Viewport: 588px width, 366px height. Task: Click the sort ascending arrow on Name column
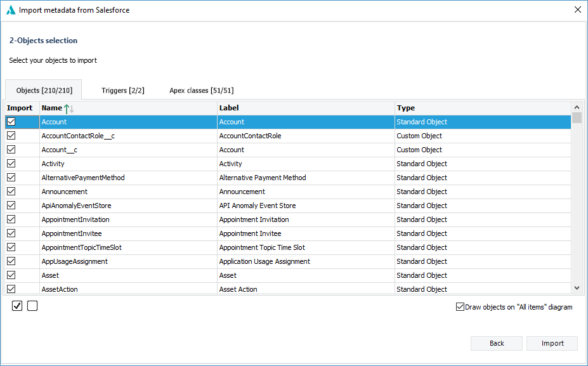pos(67,109)
